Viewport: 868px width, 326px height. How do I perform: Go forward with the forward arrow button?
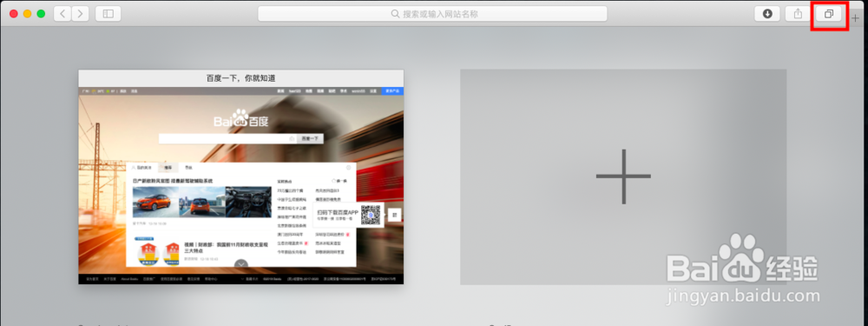[80, 14]
